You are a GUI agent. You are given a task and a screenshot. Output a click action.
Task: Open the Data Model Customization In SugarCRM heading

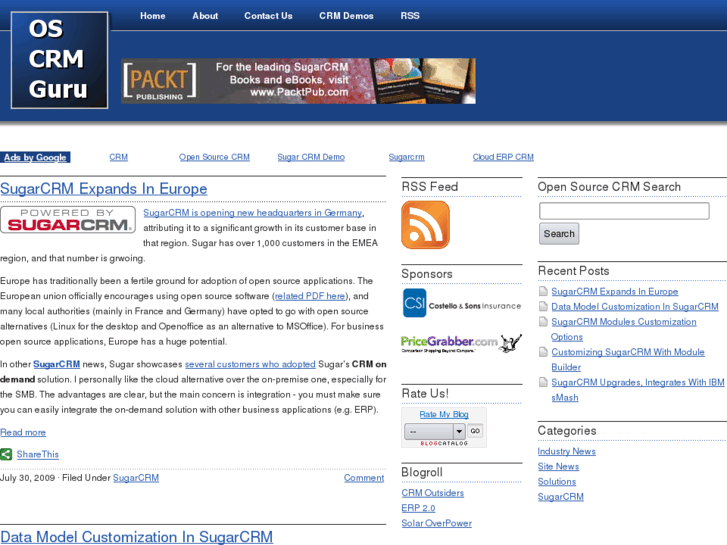pyautogui.click(x=136, y=537)
